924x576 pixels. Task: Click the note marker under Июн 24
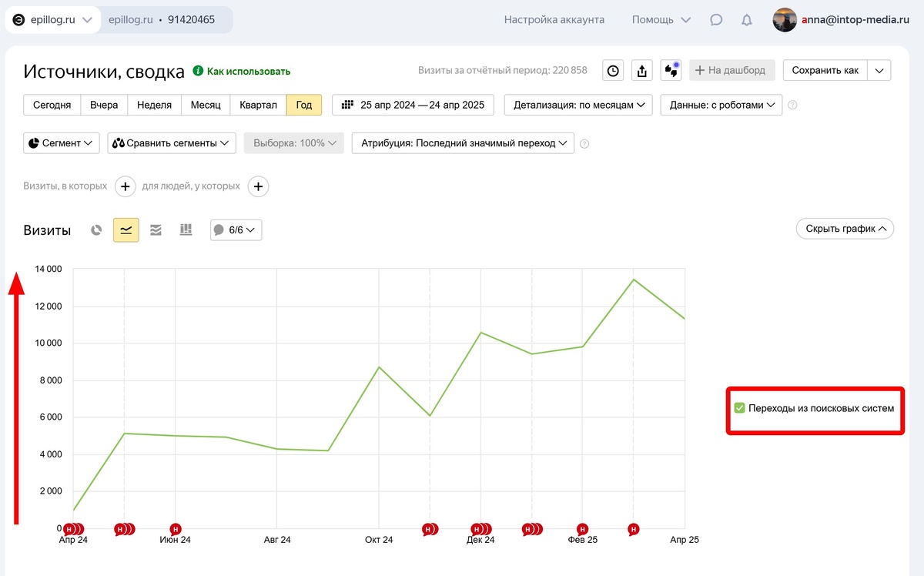(176, 529)
